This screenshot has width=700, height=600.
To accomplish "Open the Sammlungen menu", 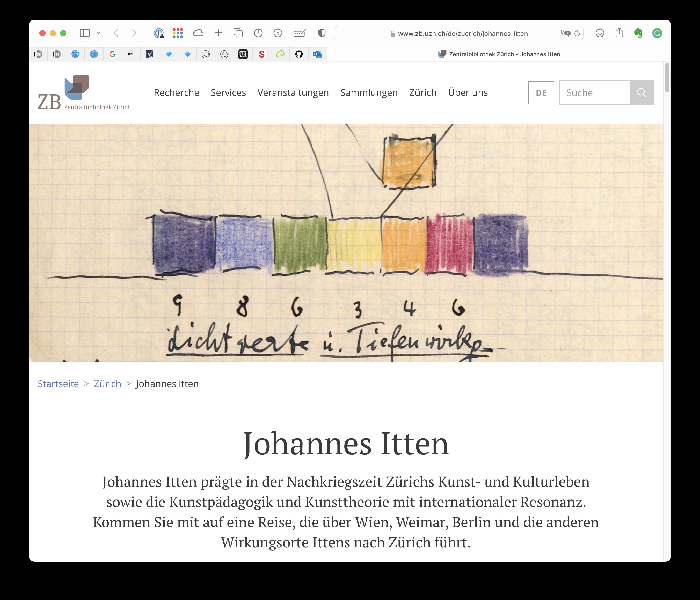I will (369, 93).
